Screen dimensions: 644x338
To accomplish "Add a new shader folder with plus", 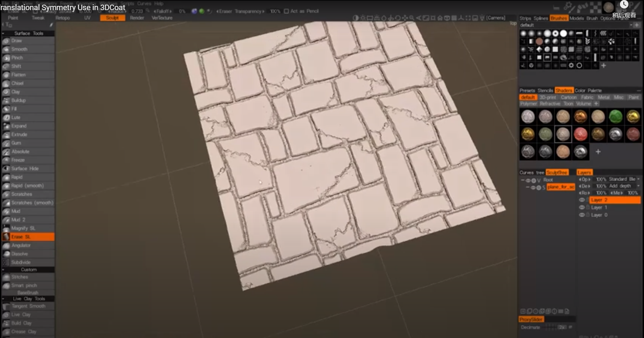I will pyautogui.click(x=596, y=104).
